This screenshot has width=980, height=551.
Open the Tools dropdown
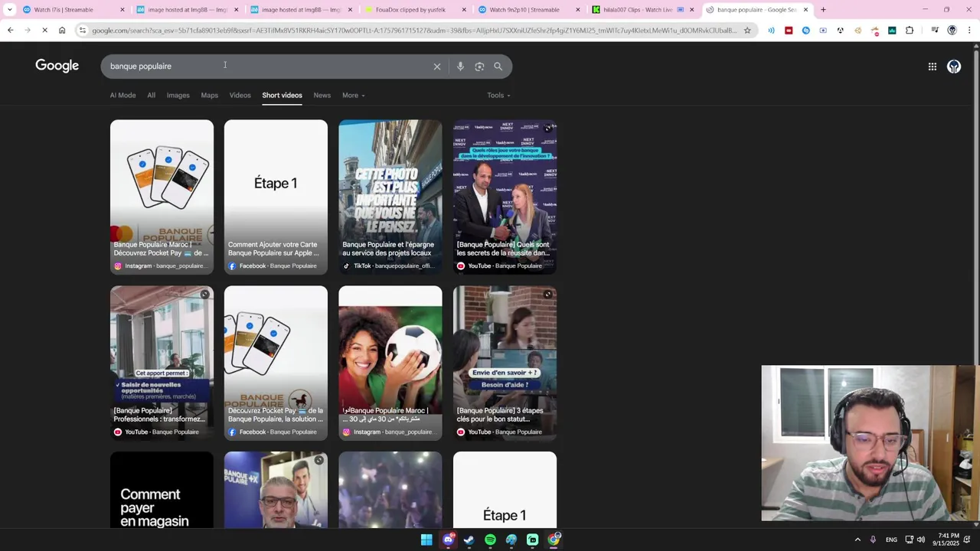coord(498,96)
